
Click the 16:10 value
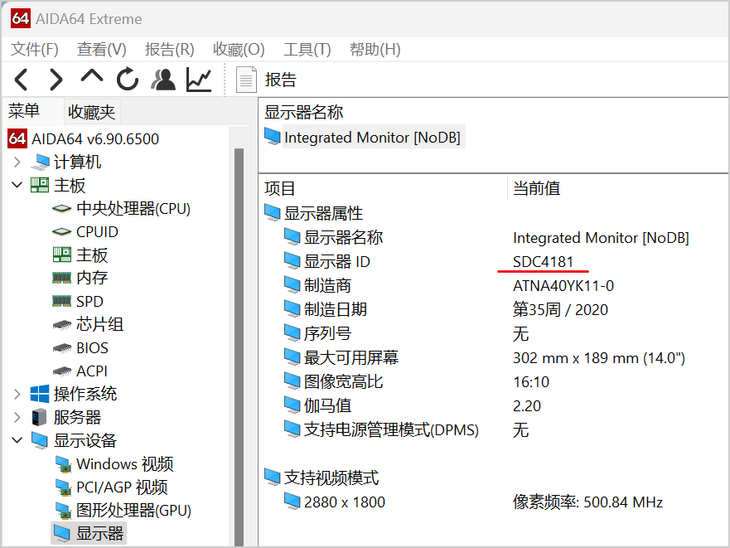click(x=531, y=382)
